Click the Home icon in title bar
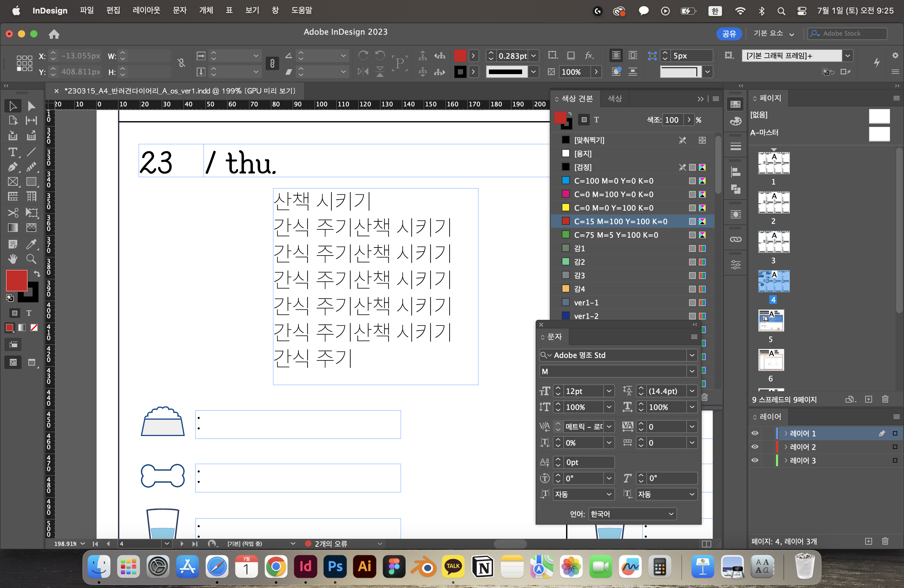This screenshot has width=904, height=588. tap(54, 34)
